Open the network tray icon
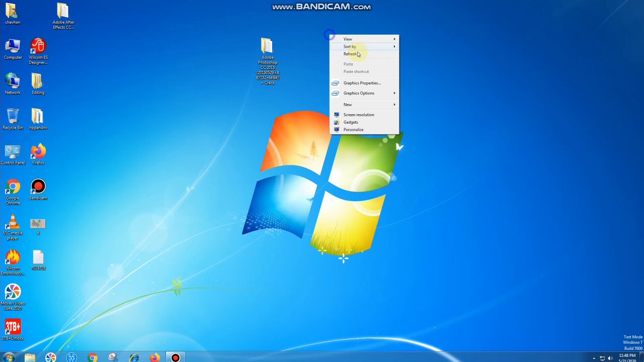The height and width of the screenshot is (362, 644). click(602, 358)
